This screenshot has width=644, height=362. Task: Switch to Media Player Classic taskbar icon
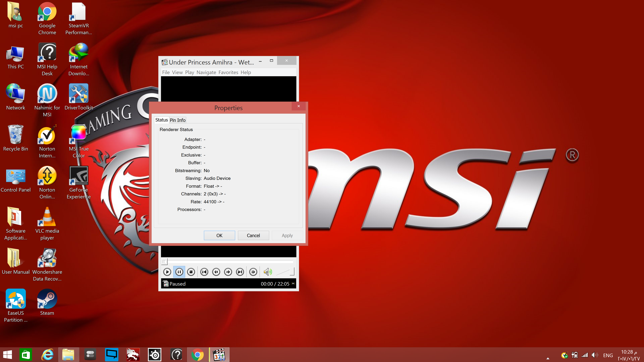pos(219,355)
